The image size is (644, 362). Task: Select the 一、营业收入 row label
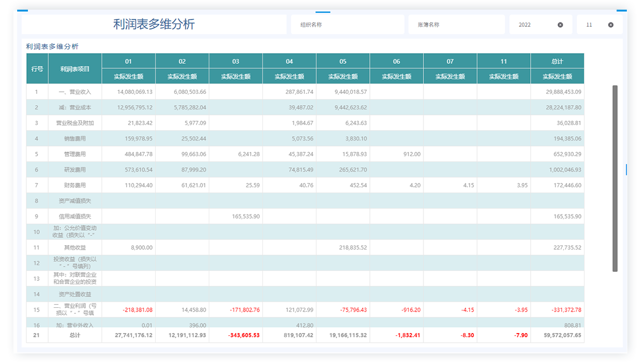[x=75, y=92]
